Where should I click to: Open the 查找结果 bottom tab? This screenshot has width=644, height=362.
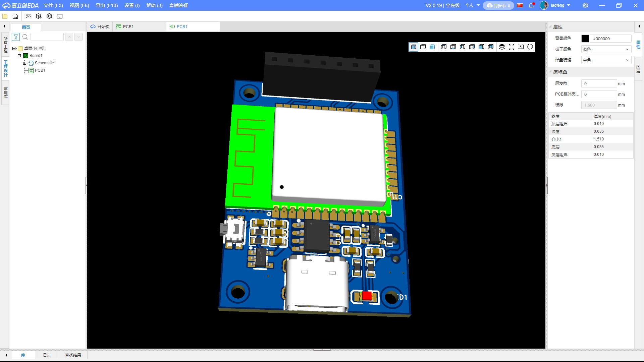[x=73, y=355]
